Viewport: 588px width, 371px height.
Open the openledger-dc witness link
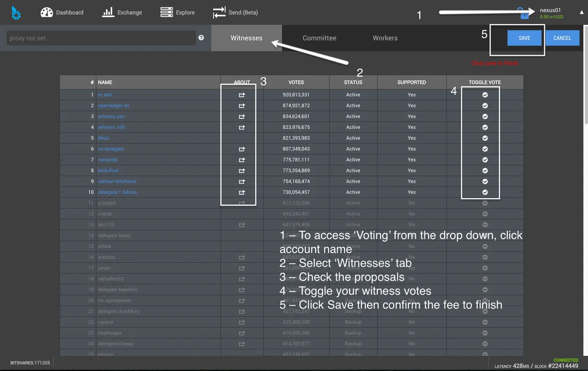(x=114, y=106)
